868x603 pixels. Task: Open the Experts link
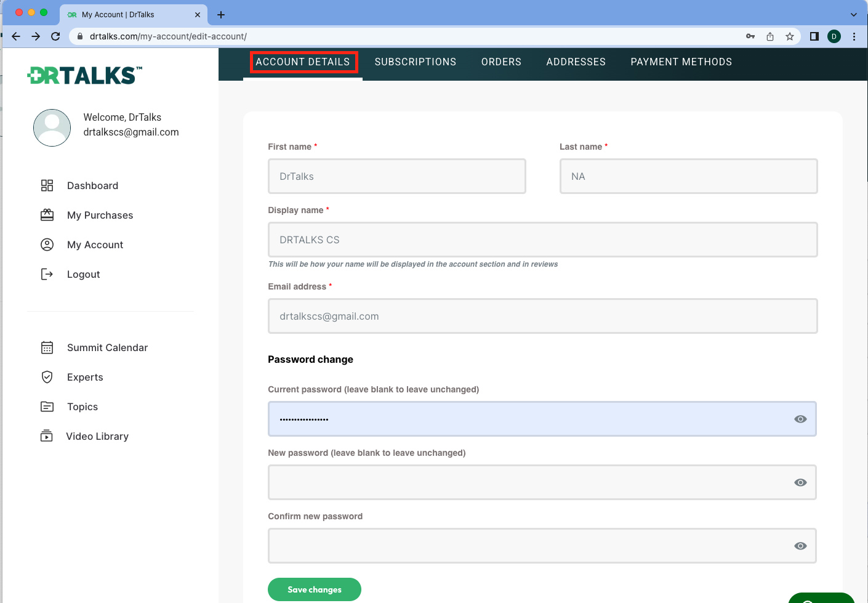coord(85,377)
